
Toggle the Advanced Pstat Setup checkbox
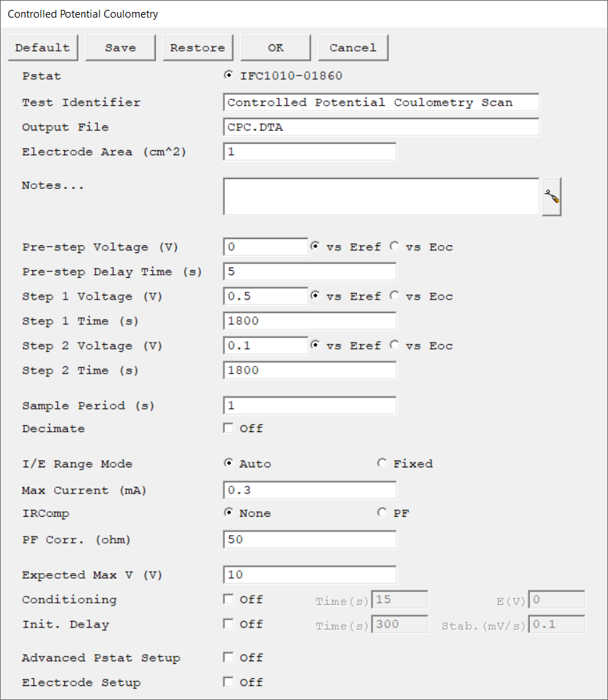[x=229, y=657]
